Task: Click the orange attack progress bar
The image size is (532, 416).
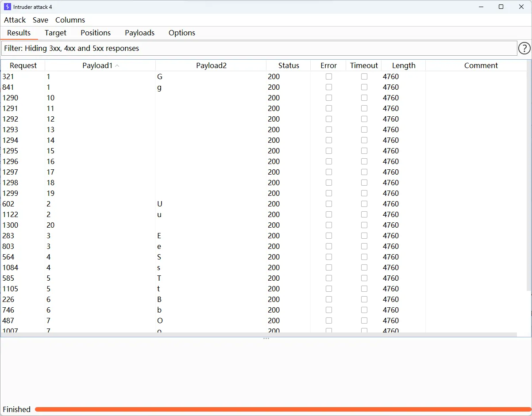Action: pyautogui.click(x=282, y=409)
